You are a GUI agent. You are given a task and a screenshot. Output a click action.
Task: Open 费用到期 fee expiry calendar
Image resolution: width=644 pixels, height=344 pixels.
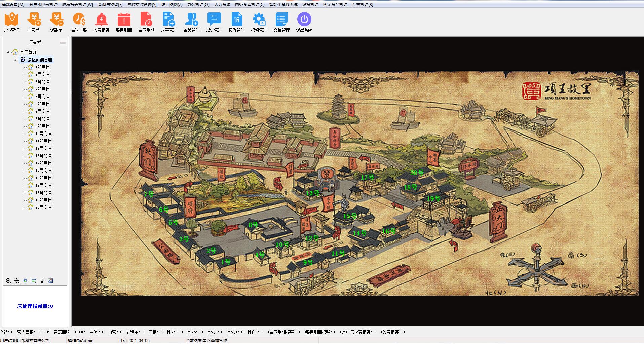[x=124, y=22]
